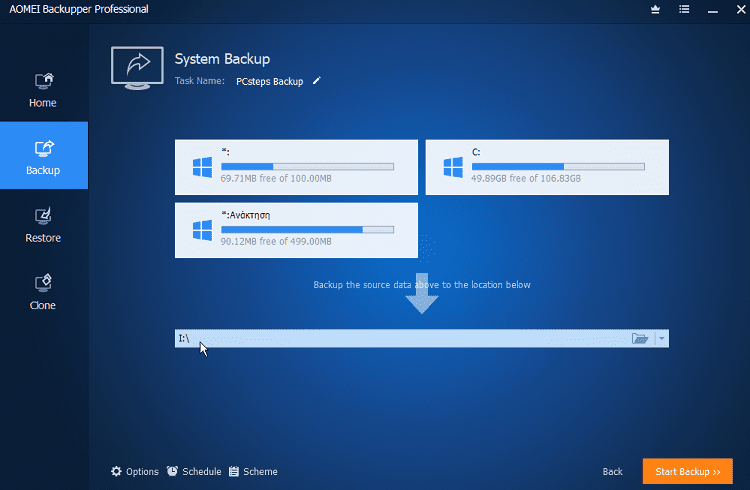The width and height of the screenshot is (750, 490).
Task: Go Back to previous screen
Action: (x=612, y=471)
